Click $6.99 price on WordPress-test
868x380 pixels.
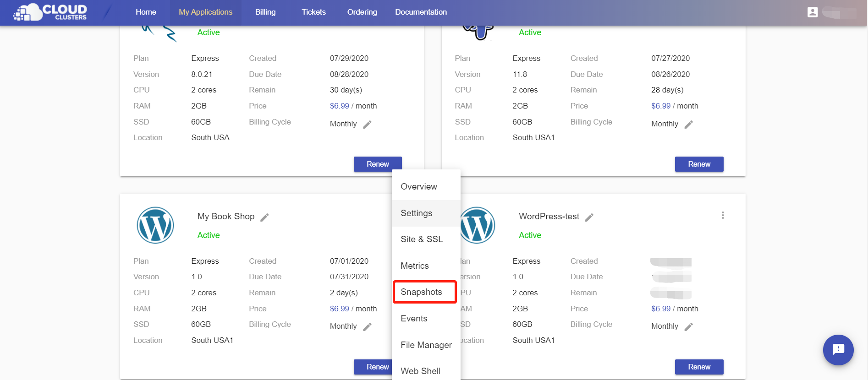661,309
